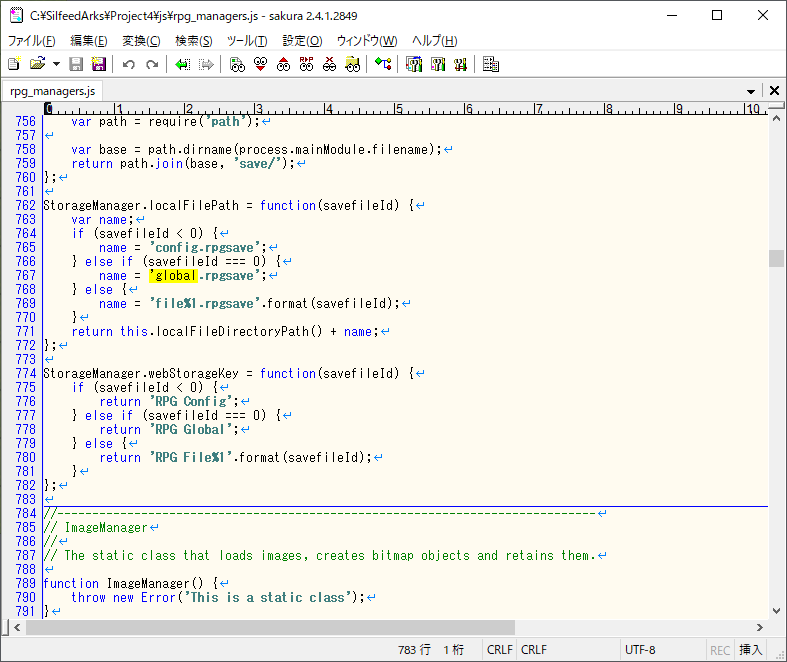Open Grep with the folder binoculars icon
This screenshot has height=662, width=787.
point(353,64)
